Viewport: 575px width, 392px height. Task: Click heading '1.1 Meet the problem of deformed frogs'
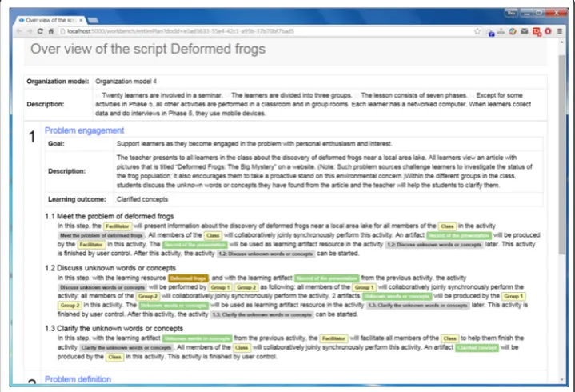point(110,216)
